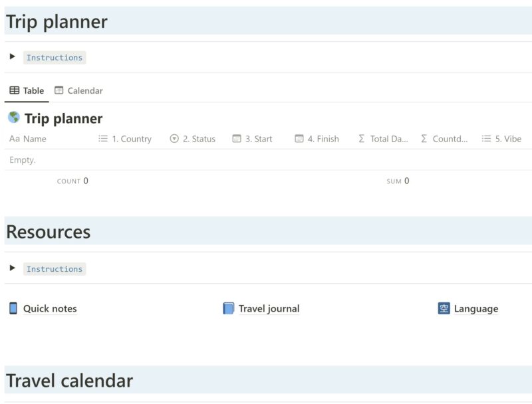Open the Quick notes page

[50, 308]
